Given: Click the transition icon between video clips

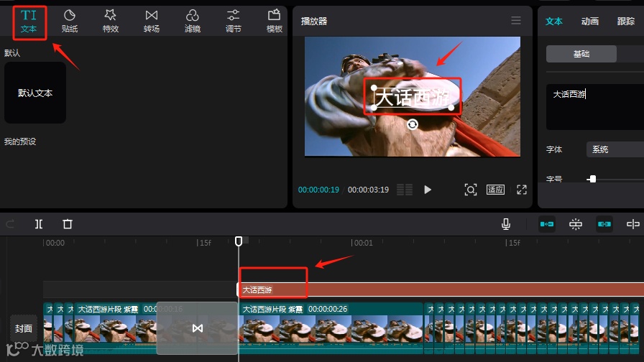Looking at the screenshot, I should coord(198,328).
